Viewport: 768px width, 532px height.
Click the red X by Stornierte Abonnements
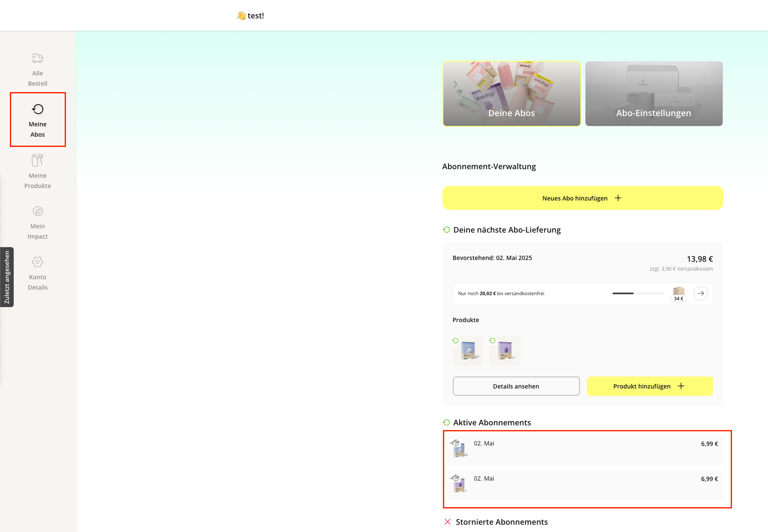[x=448, y=522]
